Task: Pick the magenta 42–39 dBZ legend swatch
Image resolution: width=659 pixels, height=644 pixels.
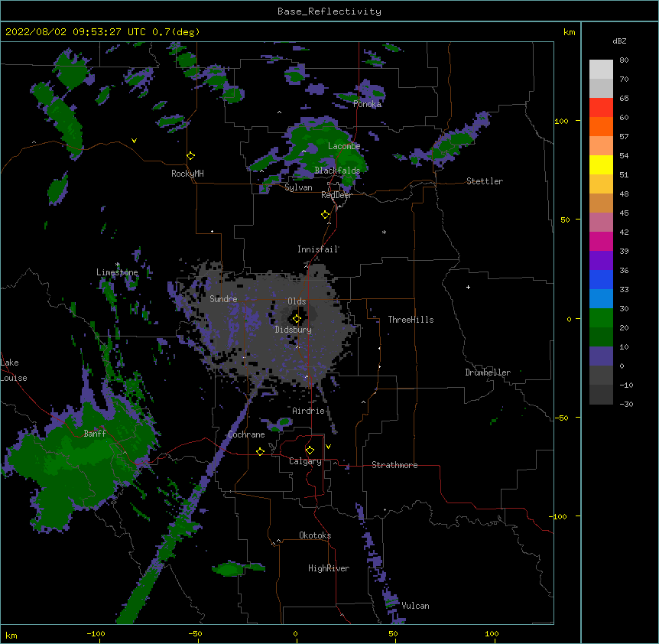Action: (x=601, y=241)
